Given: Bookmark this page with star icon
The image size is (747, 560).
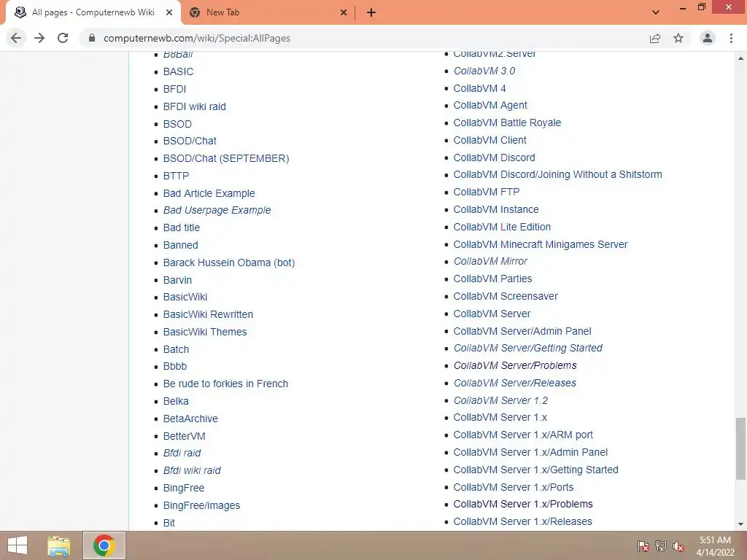Looking at the screenshot, I should coord(678,38).
